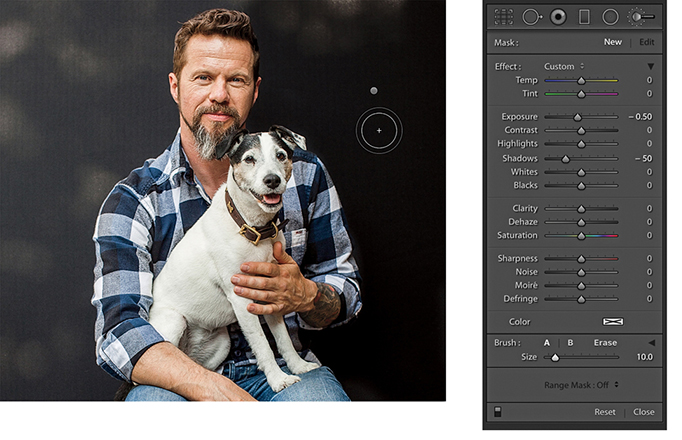This screenshot has height=440, width=682.
Task: Switch to brush B
Action: click(570, 343)
